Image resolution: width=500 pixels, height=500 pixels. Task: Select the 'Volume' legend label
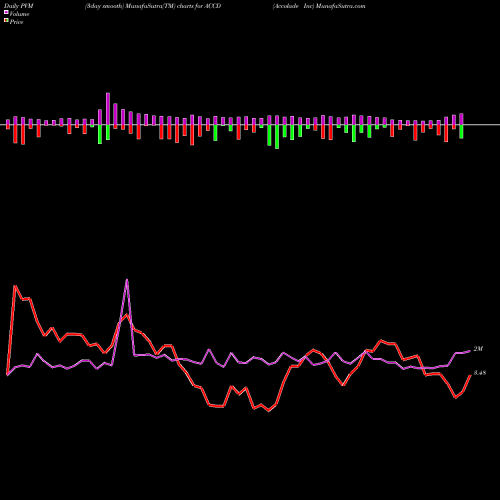19,14
